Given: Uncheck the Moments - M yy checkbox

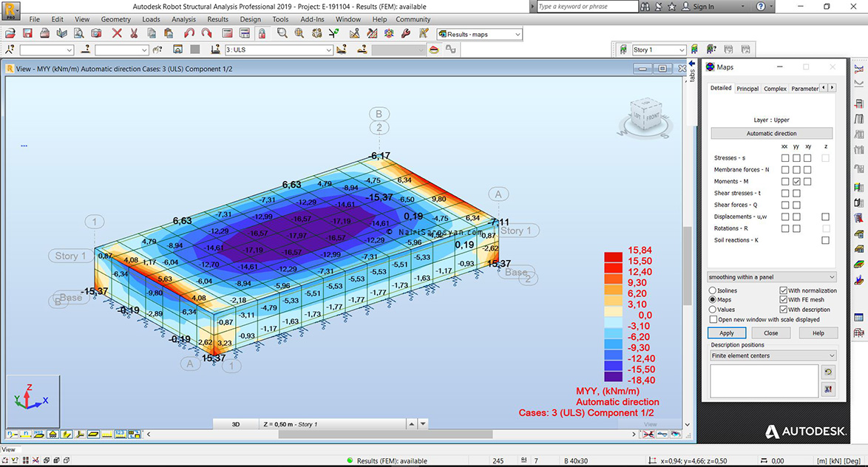Looking at the screenshot, I should (x=796, y=182).
